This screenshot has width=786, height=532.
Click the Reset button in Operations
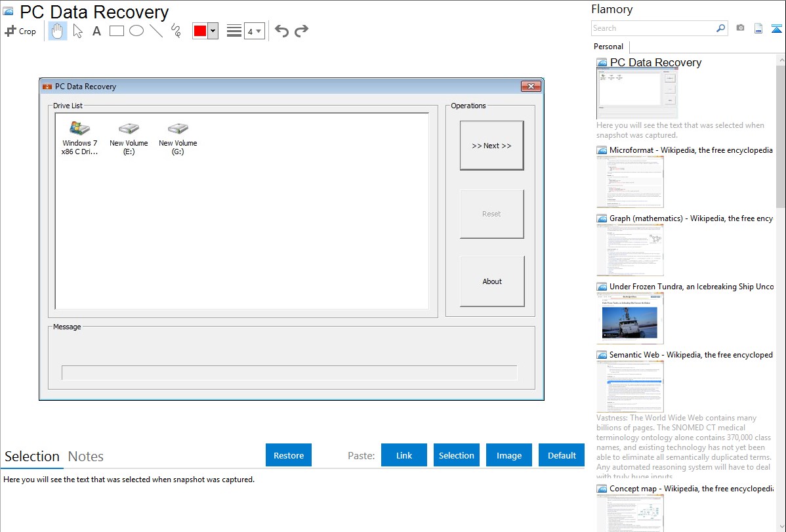click(x=492, y=214)
